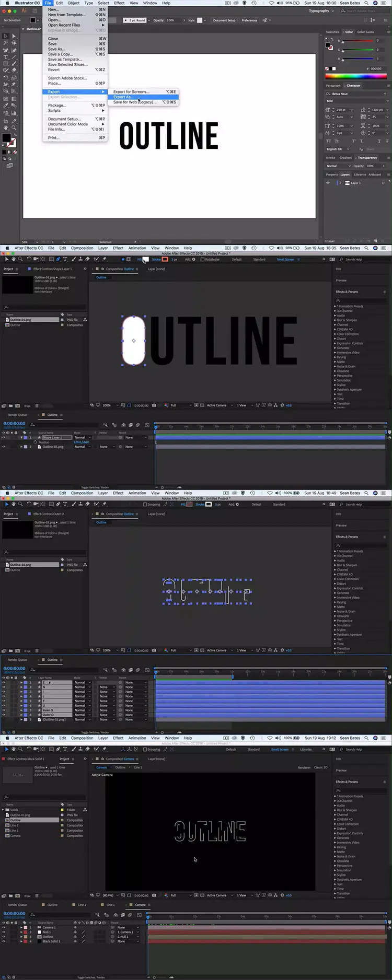Image resolution: width=392 pixels, height=980 pixels.
Task: Select Illustrator's Lasso tool
Action: (14, 43)
